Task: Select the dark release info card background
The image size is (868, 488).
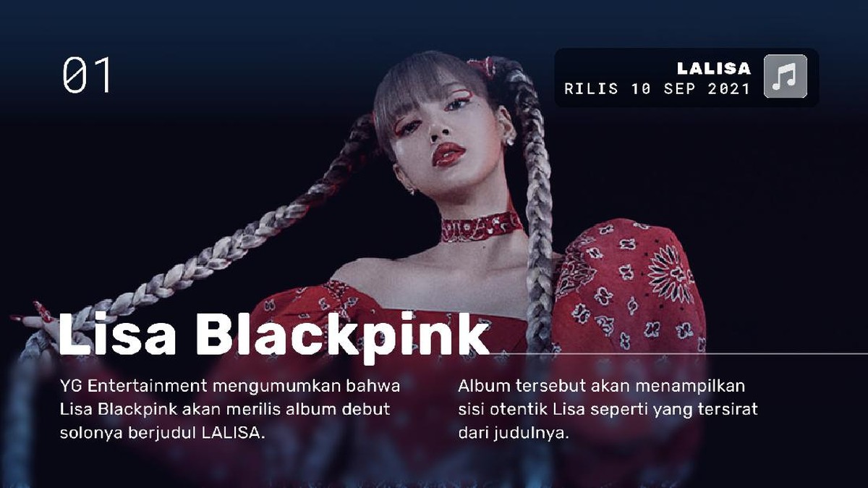Action: tap(686, 77)
